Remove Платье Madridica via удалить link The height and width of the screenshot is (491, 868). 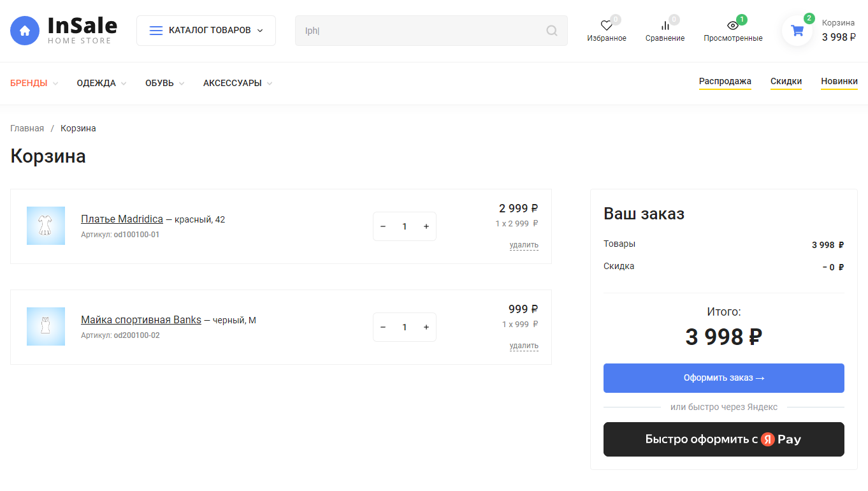(523, 245)
